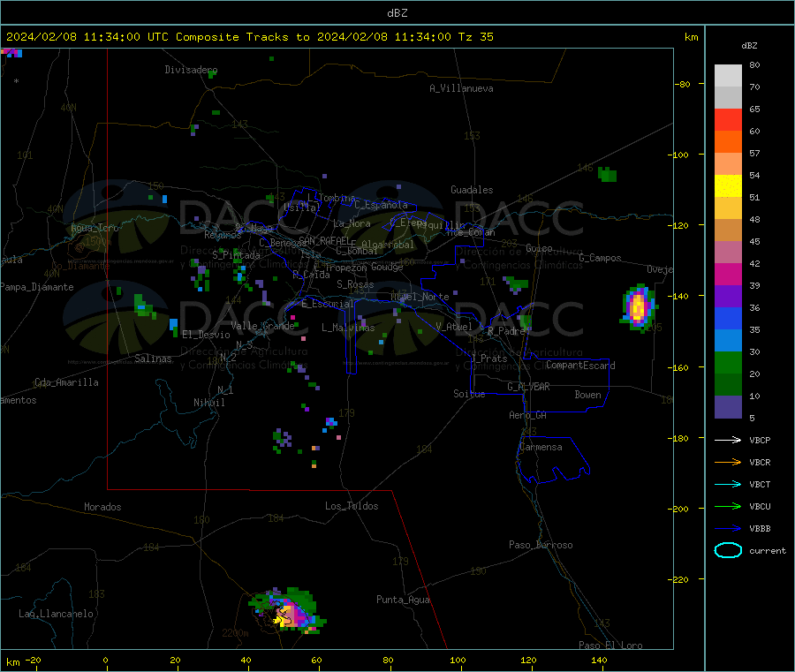Image resolution: width=795 pixels, height=672 pixels.
Task: Click the C_Española place label
Action: [381, 205]
